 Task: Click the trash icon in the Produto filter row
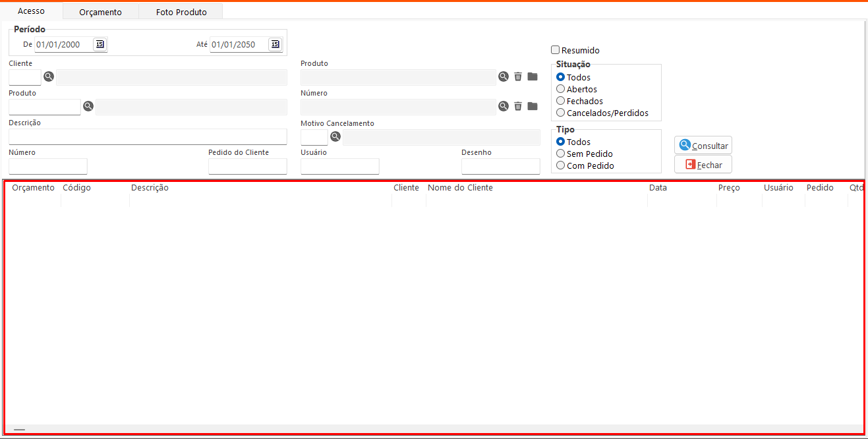point(518,77)
